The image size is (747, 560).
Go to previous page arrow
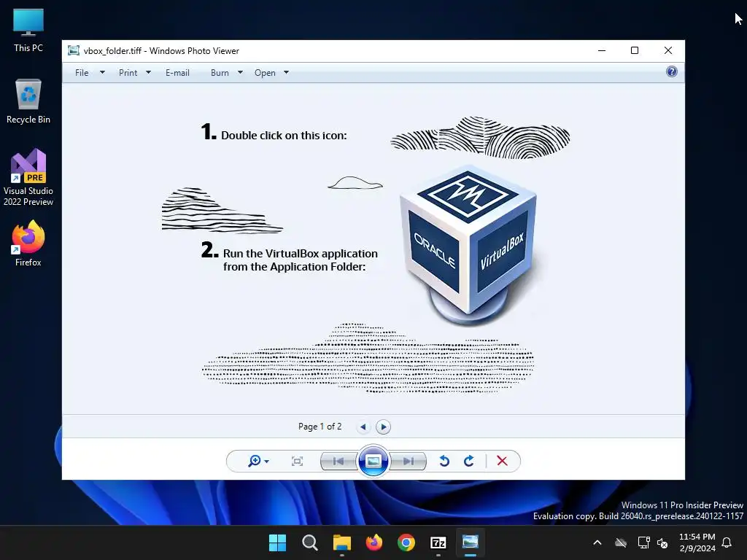[x=363, y=427]
